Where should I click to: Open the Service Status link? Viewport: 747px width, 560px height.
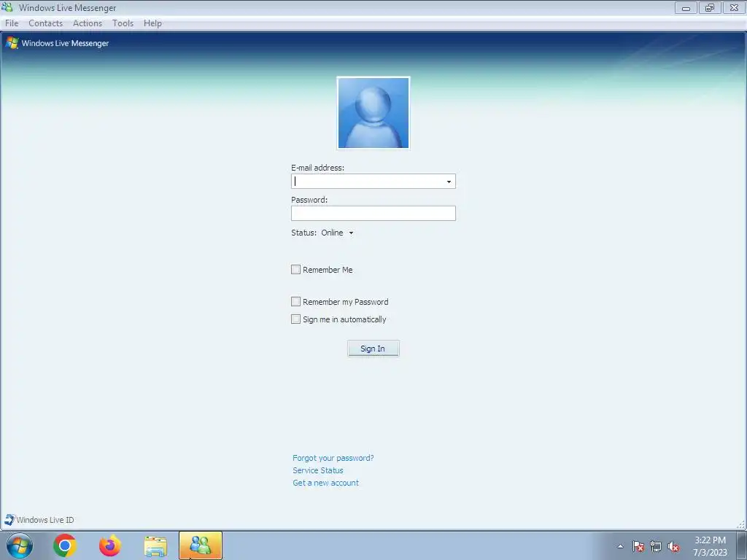click(x=318, y=470)
